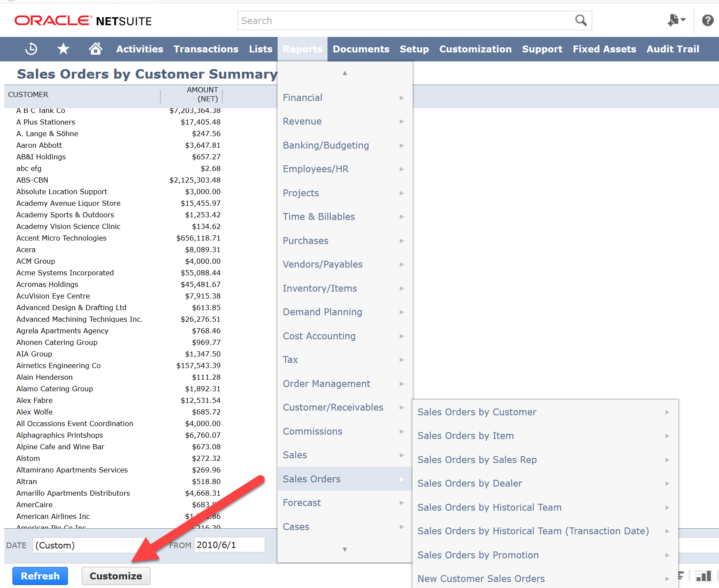719x588 pixels.
Task: Expand the Tax submenu
Action: (345, 360)
